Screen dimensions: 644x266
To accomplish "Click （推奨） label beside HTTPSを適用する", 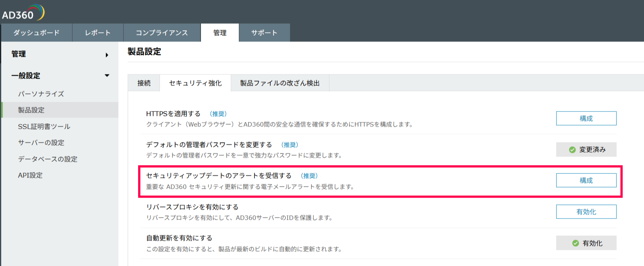I will point(218,114).
